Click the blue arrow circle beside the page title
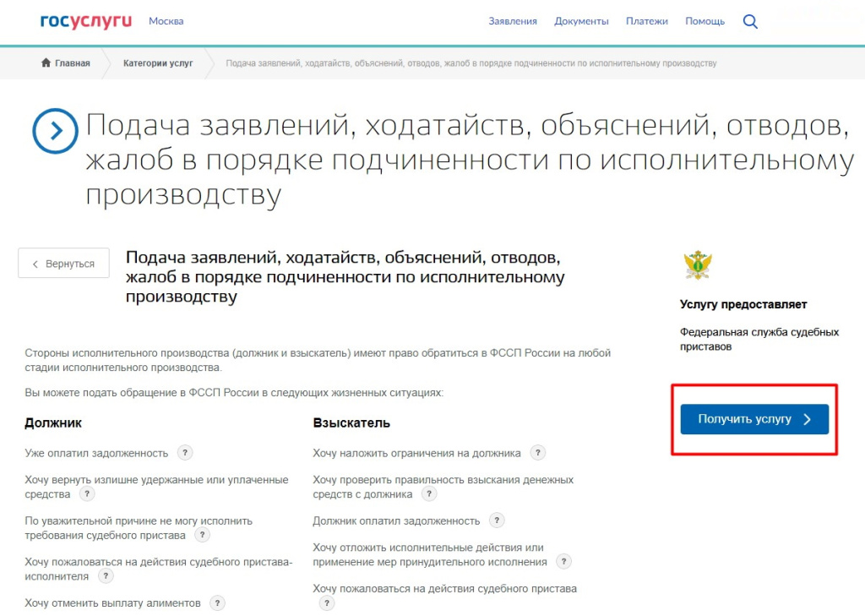Image resolution: width=865 pixels, height=616 pixels. pyautogui.click(x=55, y=130)
